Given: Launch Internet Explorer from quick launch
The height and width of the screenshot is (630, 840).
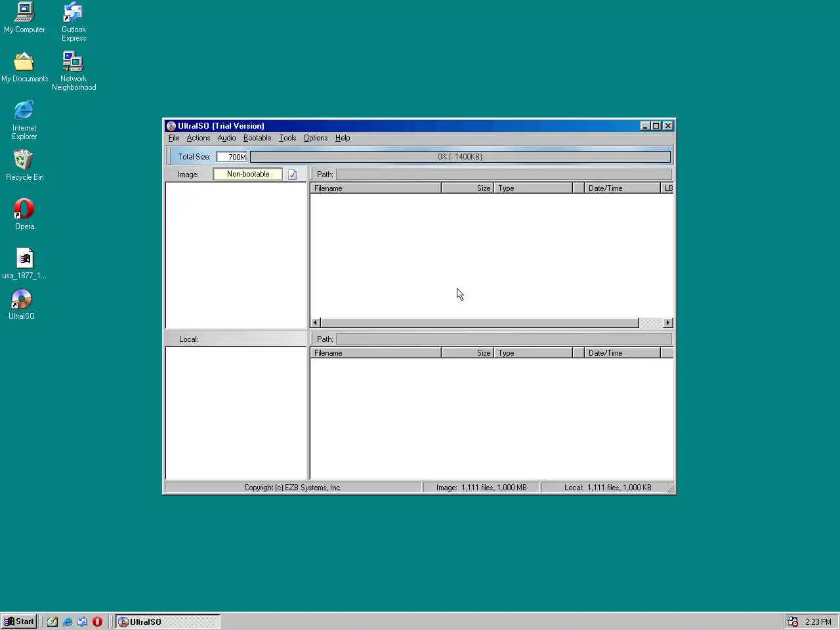Looking at the screenshot, I should point(68,621).
